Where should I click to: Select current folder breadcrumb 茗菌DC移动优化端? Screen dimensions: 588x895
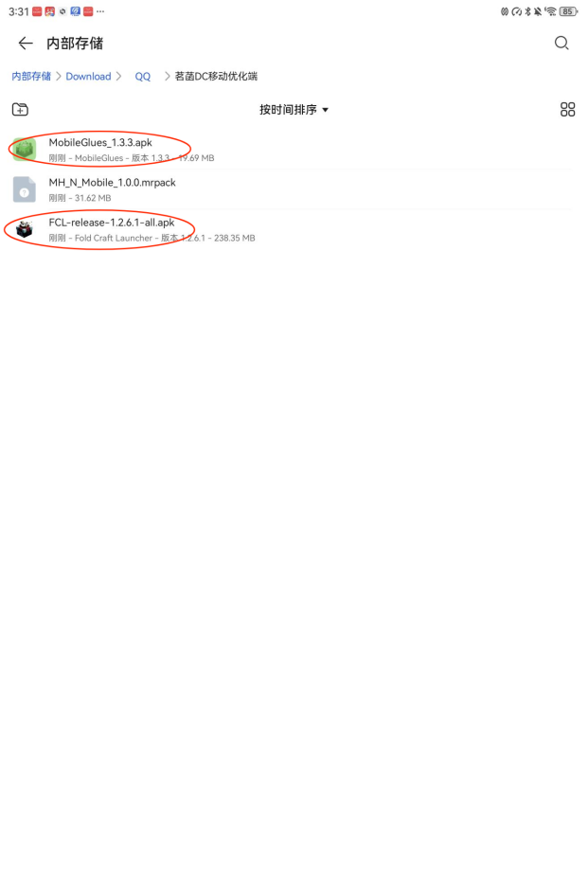point(216,76)
